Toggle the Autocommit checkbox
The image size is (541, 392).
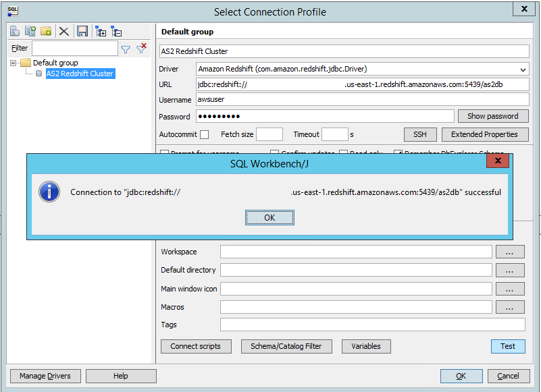point(204,134)
